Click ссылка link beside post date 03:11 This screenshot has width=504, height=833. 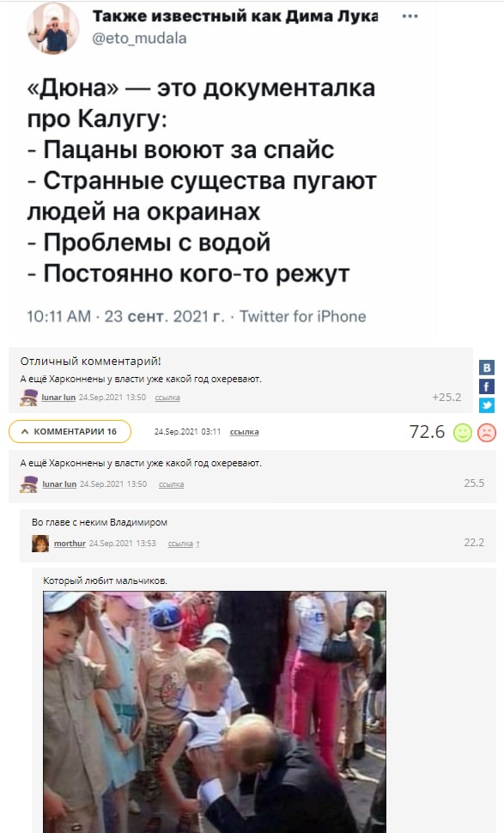click(244, 432)
